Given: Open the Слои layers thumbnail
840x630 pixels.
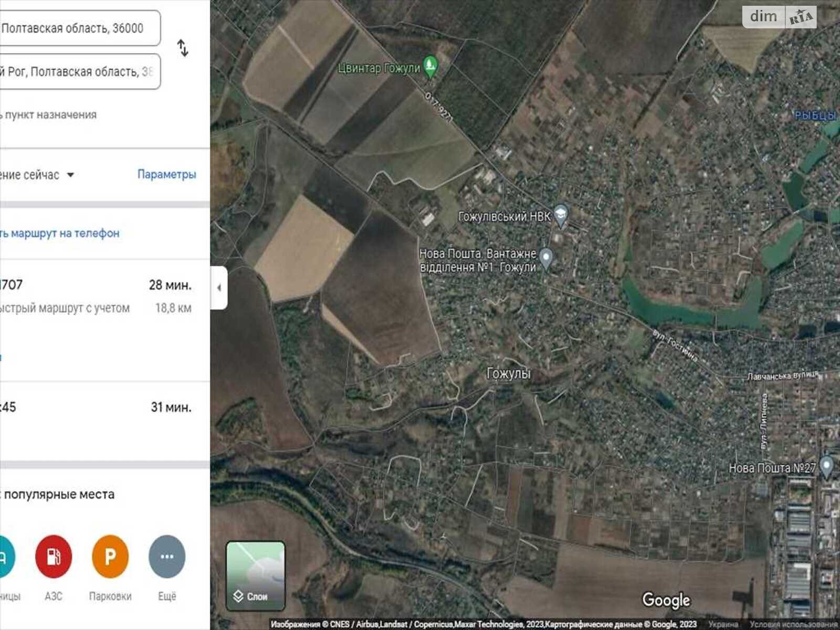Looking at the screenshot, I should [256, 576].
